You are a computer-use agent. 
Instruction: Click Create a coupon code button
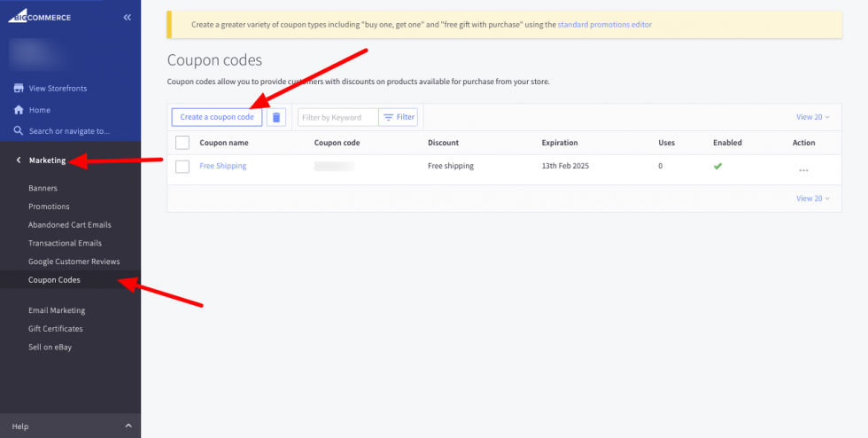217,117
